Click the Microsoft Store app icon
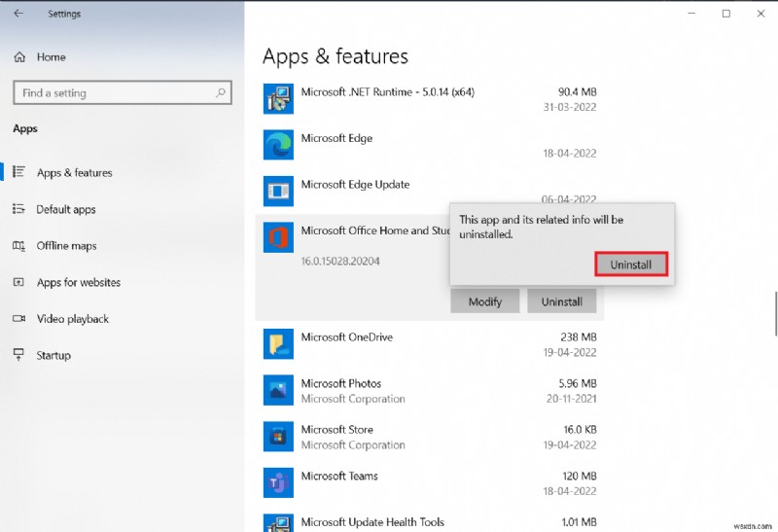The height and width of the screenshot is (532, 778). click(278, 437)
